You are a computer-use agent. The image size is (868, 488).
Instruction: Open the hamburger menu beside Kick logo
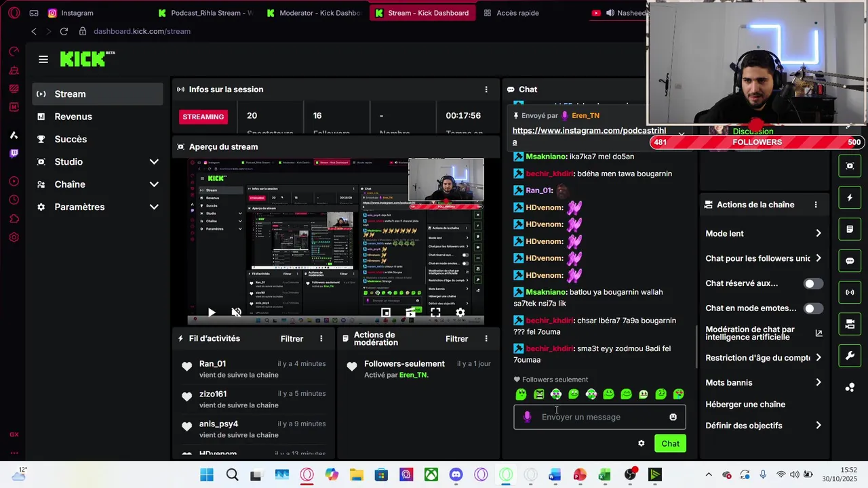pos(43,60)
